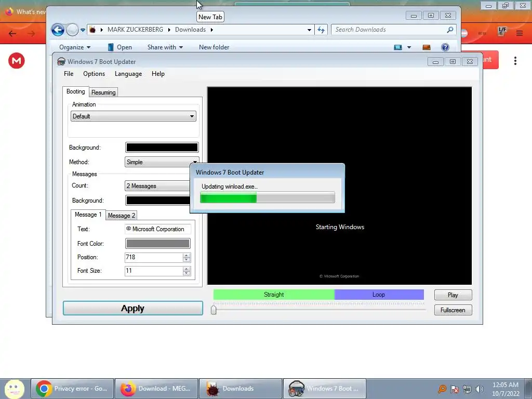Click the Action Center flag tray icon
532x399 pixels.
tap(455, 389)
